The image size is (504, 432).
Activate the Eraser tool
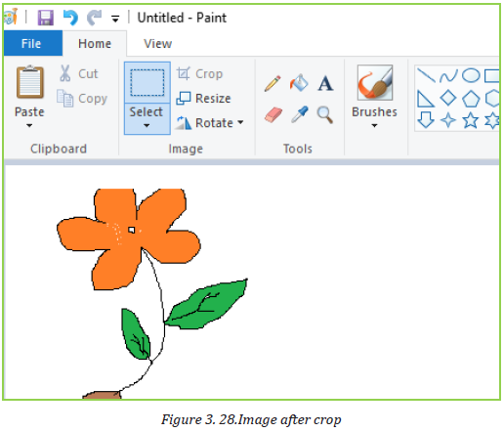273,115
